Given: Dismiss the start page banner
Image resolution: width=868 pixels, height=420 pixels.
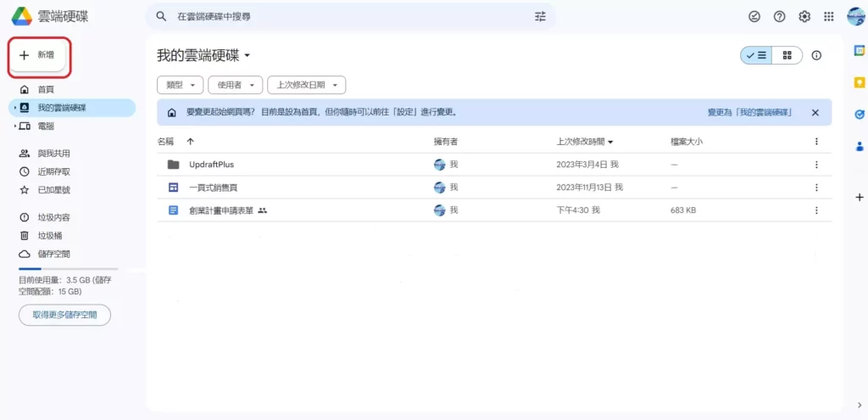Looking at the screenshot, I should (x=815, y=113).
